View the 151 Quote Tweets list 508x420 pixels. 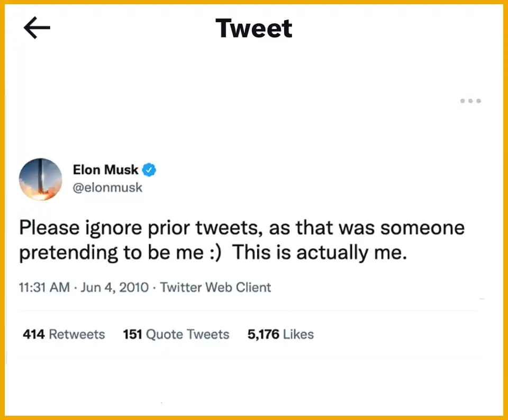tap(176, 334)
